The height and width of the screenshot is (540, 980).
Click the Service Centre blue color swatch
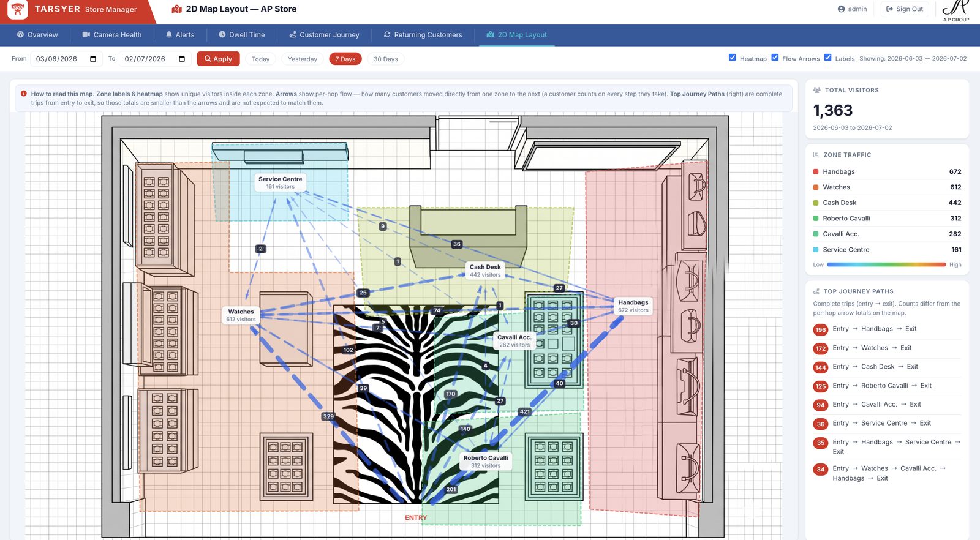point(816,250)
